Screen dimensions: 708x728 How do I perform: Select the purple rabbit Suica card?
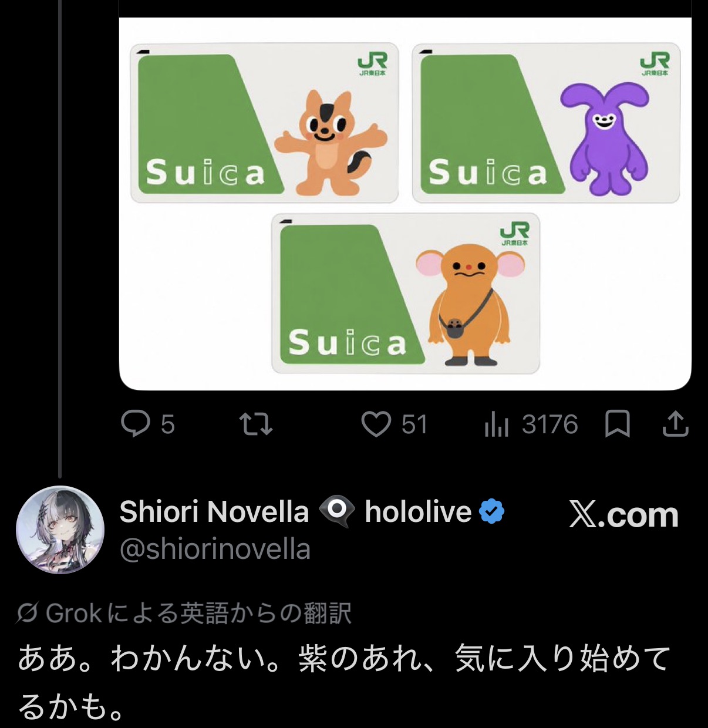546,123
